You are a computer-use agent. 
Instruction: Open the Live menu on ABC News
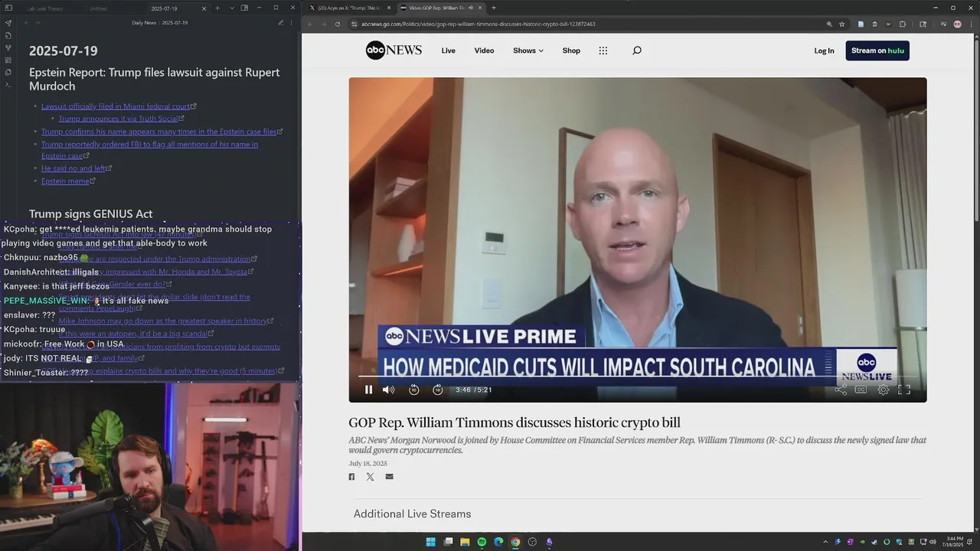(449, 51)
